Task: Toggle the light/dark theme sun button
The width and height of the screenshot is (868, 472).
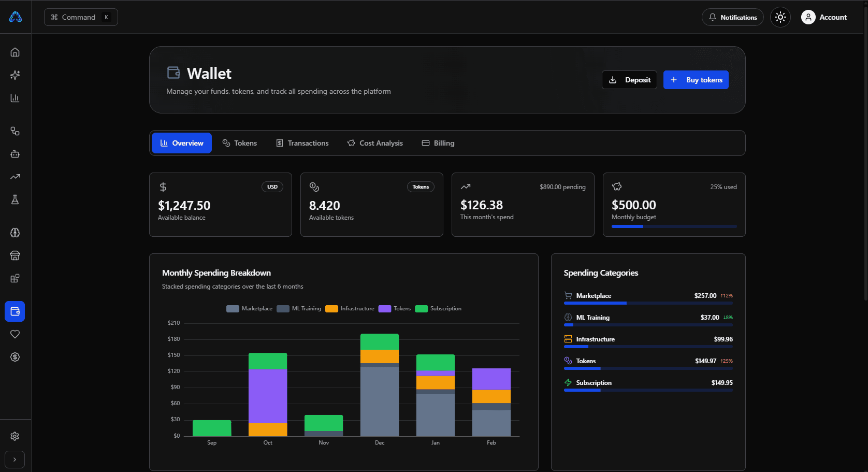Action: pyautogui.click(x=780, y=17)
